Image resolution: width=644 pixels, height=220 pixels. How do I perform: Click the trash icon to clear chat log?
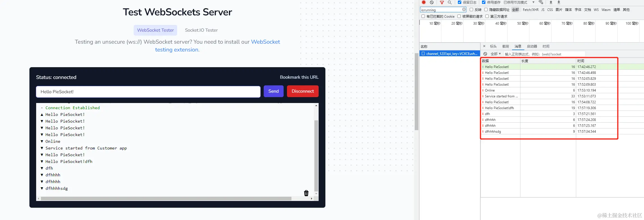coord(306,193)
